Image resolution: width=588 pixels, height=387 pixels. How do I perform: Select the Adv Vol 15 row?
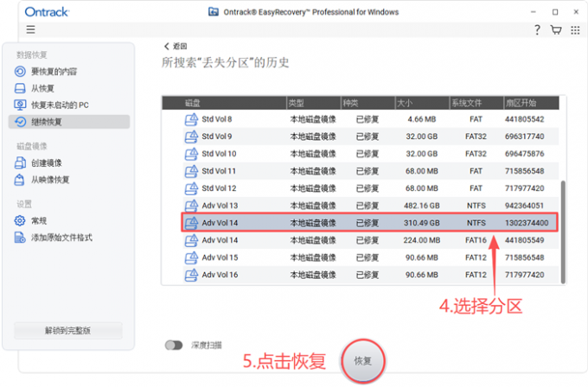371,257
